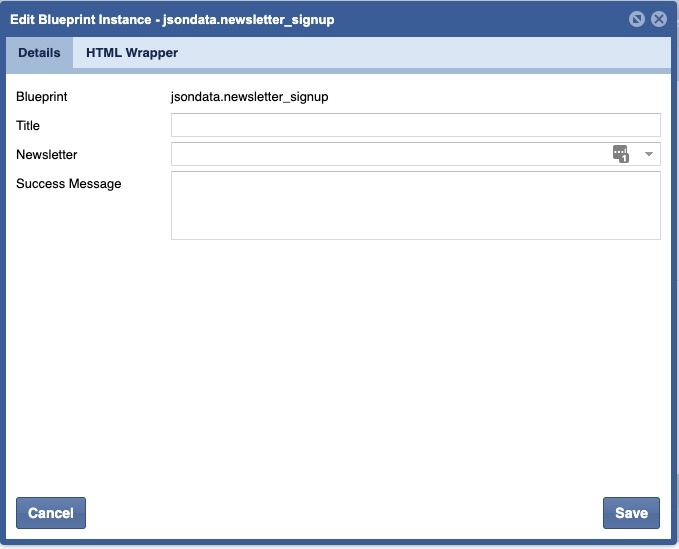Expand the Newsletter dropdown arrow
This screenshot has width=679, height=549.
[648, 154]
